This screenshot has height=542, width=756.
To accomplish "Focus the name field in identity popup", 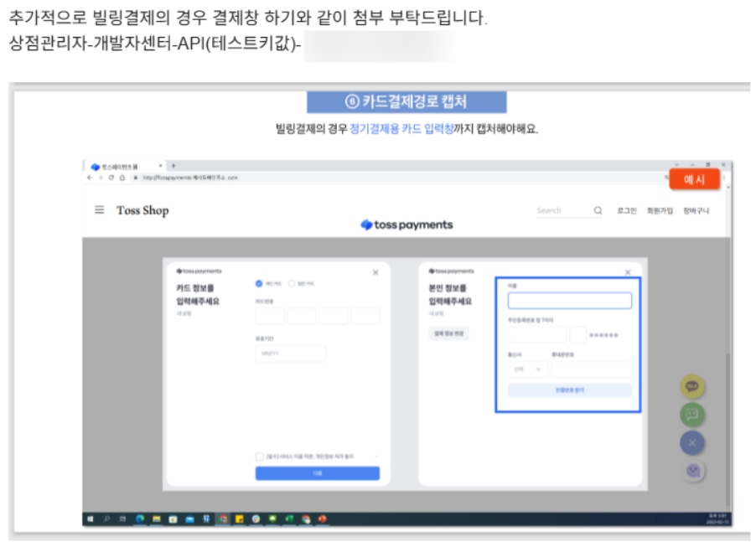I will click(x=569, y=301).
